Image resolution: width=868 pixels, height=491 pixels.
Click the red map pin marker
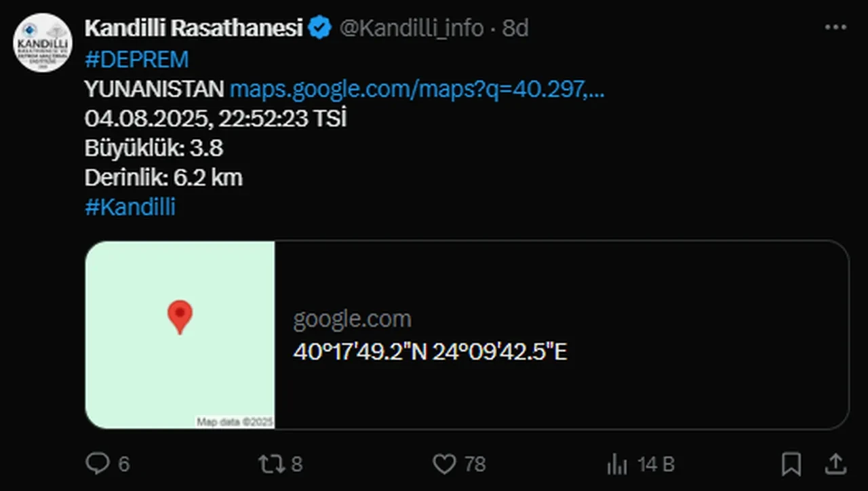180,317
